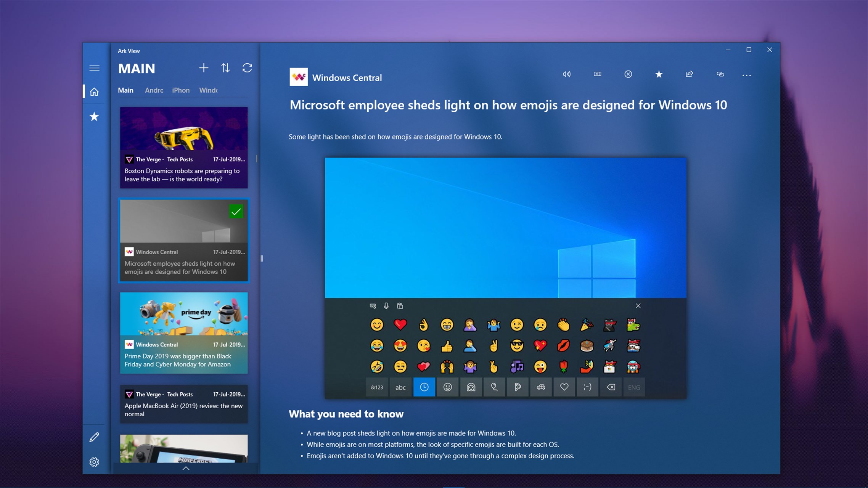The height and width of the screenshot is (488, 868).
Task: Switch to the iPhone feed tab
Action: [181, 90]
